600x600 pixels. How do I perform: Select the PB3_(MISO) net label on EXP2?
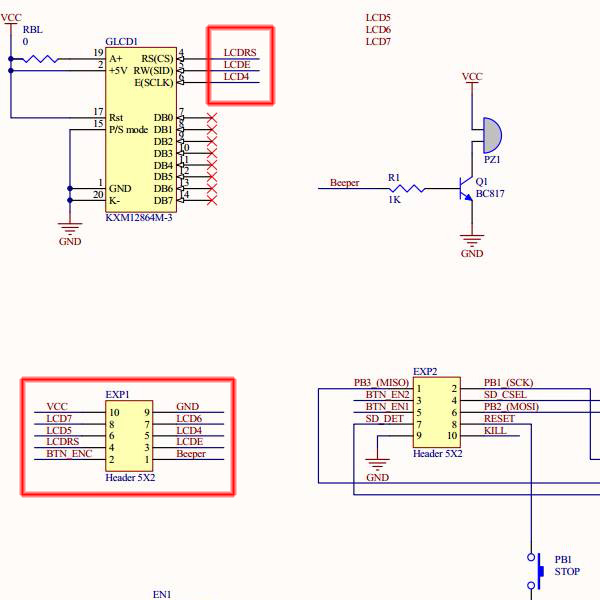coord(381,382)
